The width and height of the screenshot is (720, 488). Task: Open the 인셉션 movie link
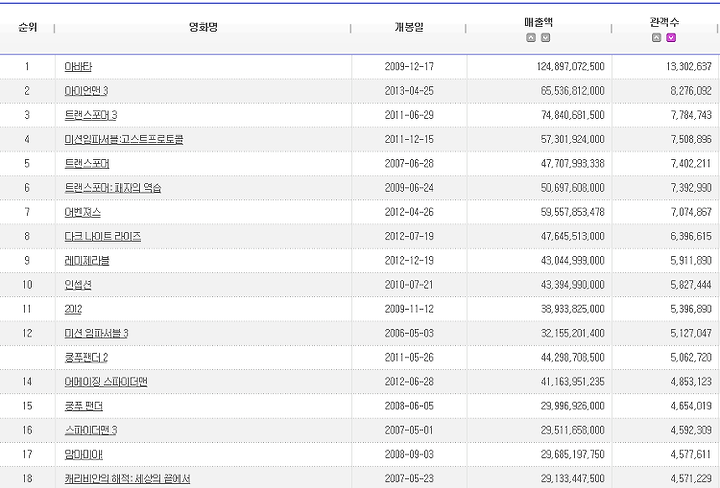(x=78, y=285)
